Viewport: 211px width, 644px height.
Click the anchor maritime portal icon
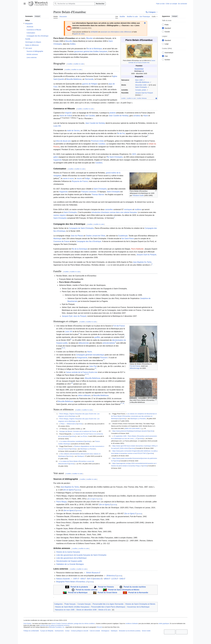121,587
